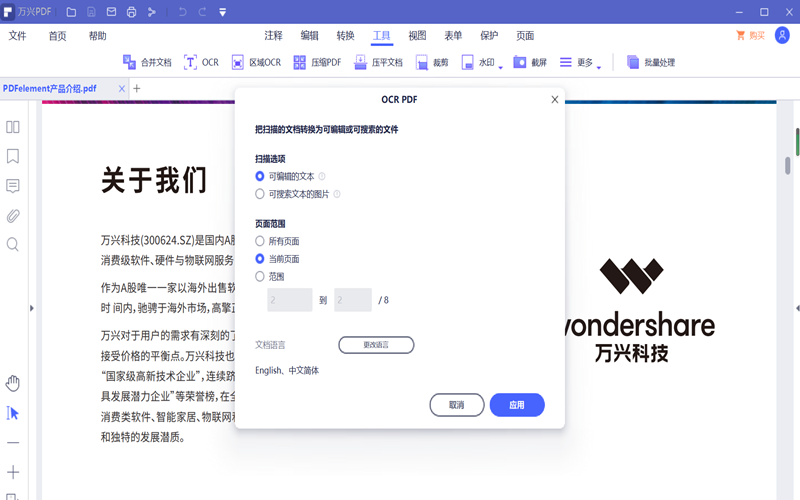The image size is (800, 500).
Task: Click 更改语言 to change language
Action: [376, 345]
